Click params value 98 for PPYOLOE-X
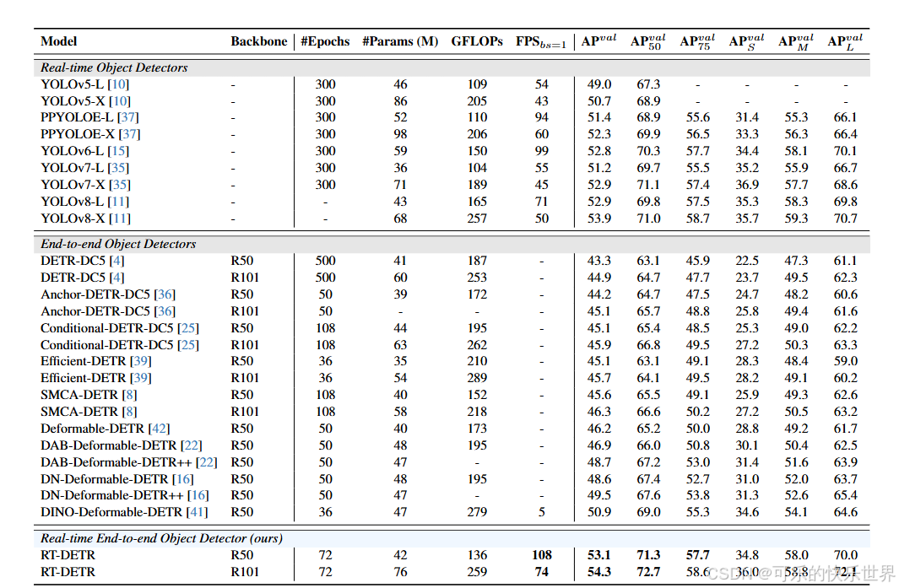The image size is (899, 588). tap(400, 134)
